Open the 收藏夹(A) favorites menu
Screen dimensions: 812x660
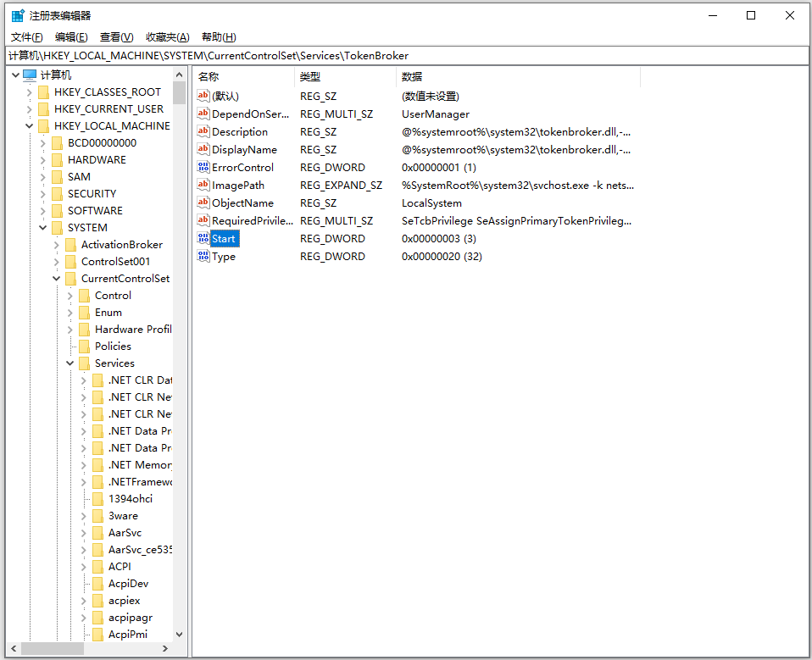(167, 36)
